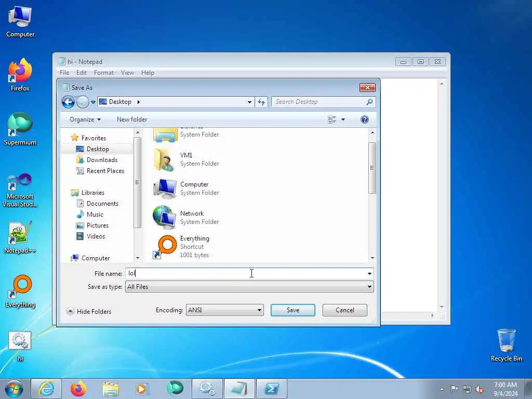Select Desktop in the Favorites list
The image size is (532, 399).
[97, 149]
